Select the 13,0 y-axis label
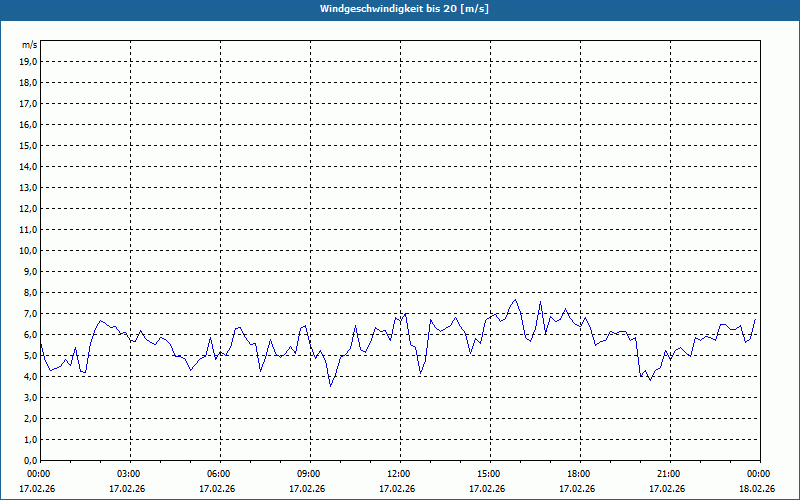This screenshot has width=800, height=500. pyautogui.click(x=29, y=187)
